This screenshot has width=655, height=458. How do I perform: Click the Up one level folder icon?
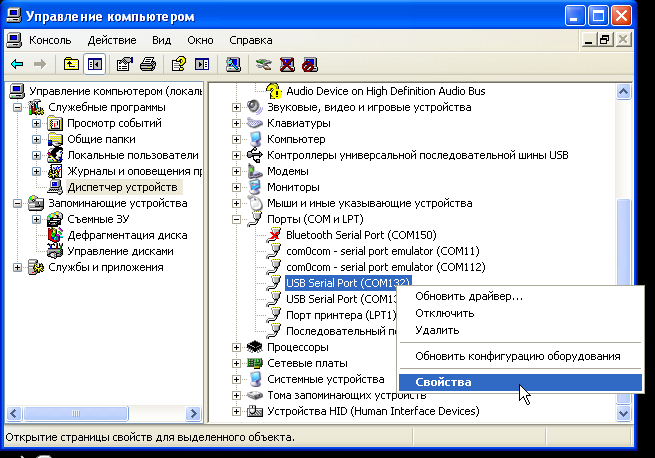(x=71, y=65)
